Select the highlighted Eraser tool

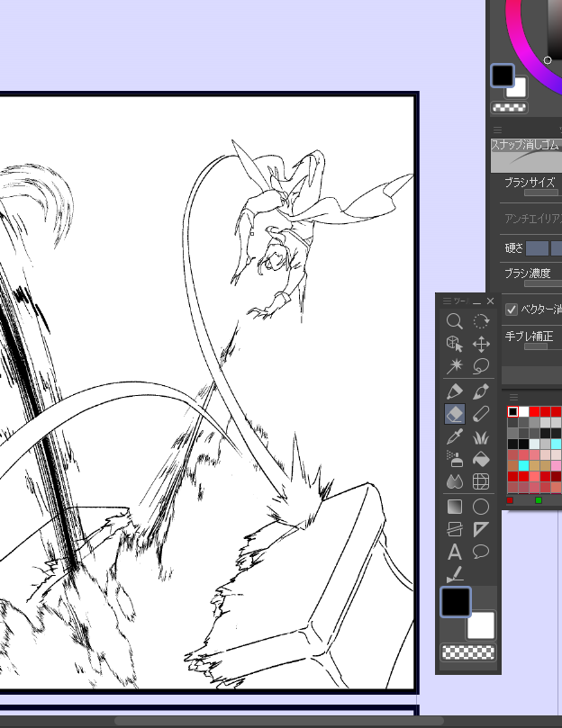[x=454, y=414]
